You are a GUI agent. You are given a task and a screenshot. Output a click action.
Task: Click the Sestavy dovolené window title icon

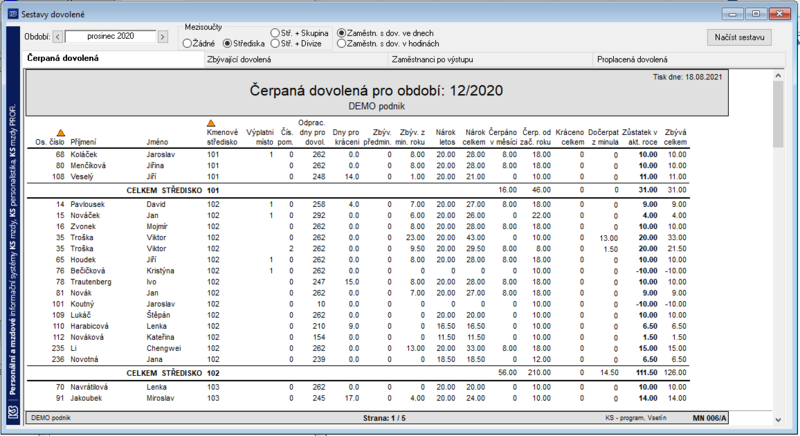coord(13,14)
